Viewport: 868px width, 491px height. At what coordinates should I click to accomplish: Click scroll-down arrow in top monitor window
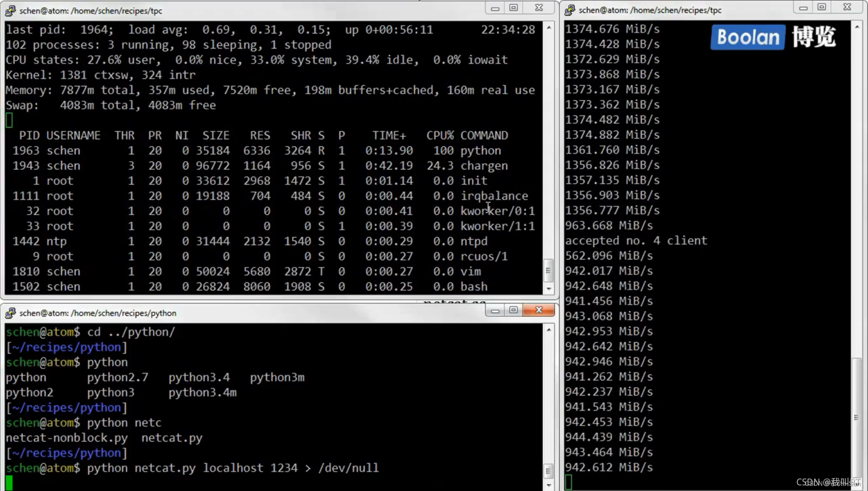click(x=549, y=288)
